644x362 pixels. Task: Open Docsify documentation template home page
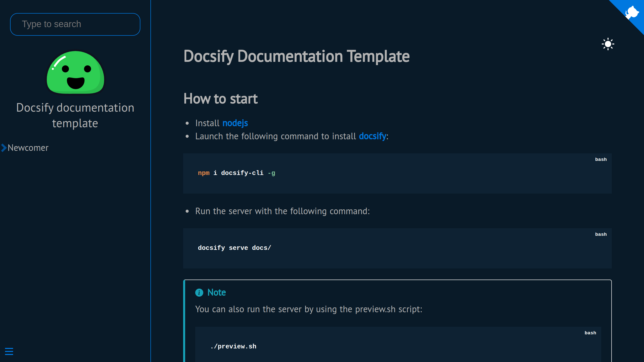[x=75, y=115]
